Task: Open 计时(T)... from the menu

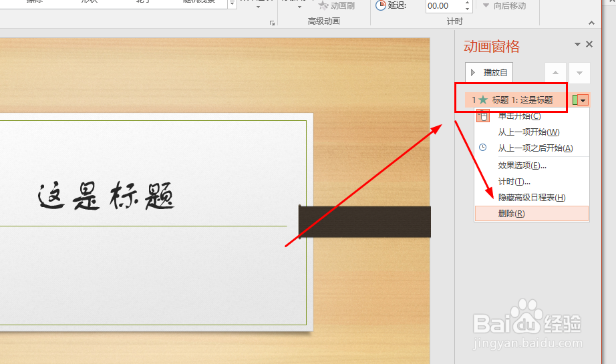Action: coord(532,182)
